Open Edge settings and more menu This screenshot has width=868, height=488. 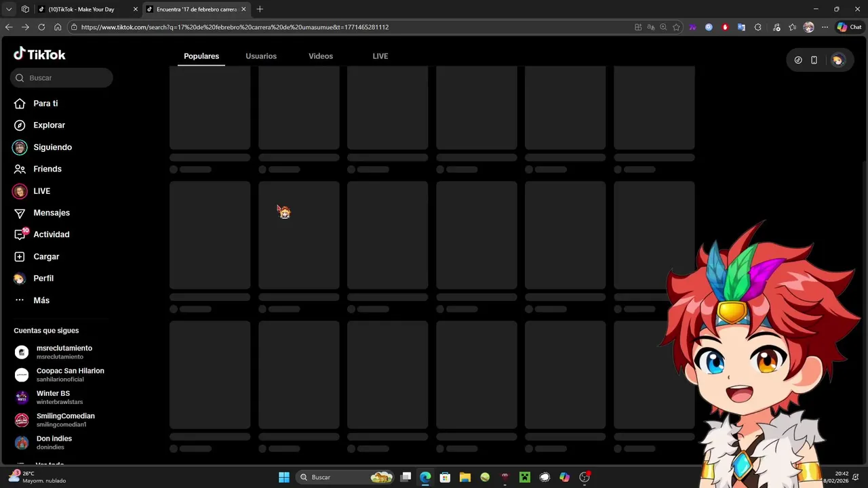point(825,27)
